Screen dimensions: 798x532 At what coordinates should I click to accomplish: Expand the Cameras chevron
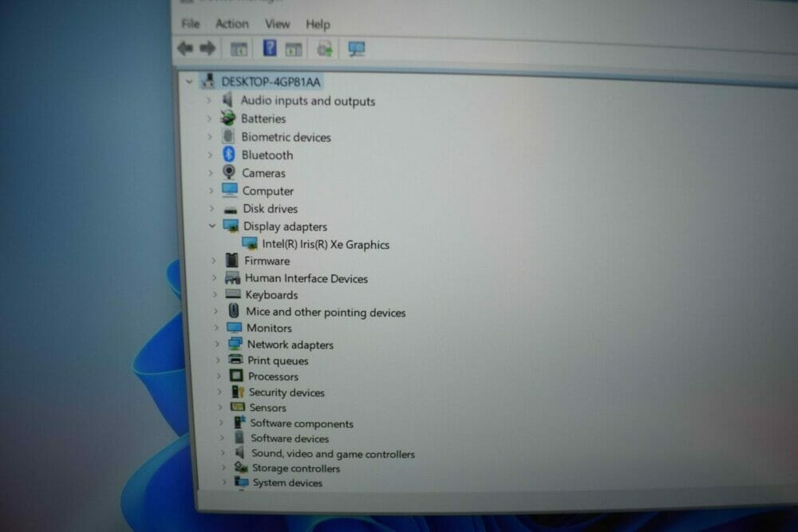(211, 173)
